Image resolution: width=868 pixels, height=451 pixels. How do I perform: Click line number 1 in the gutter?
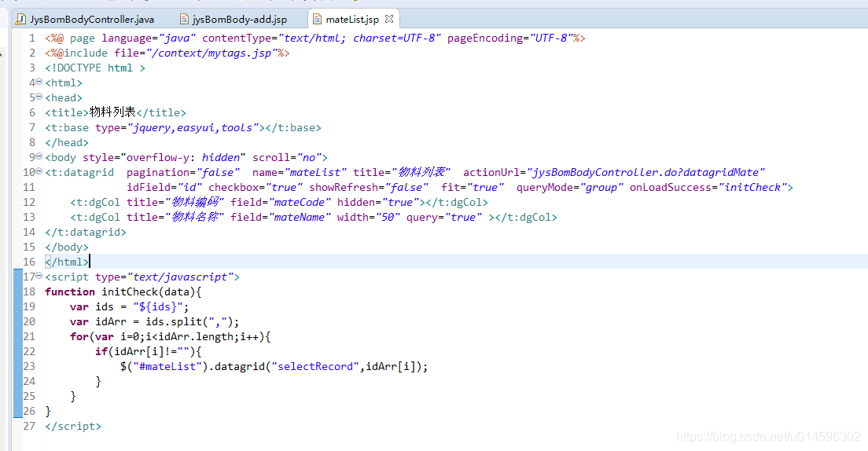pyautogui.click(x=32, y=38)
